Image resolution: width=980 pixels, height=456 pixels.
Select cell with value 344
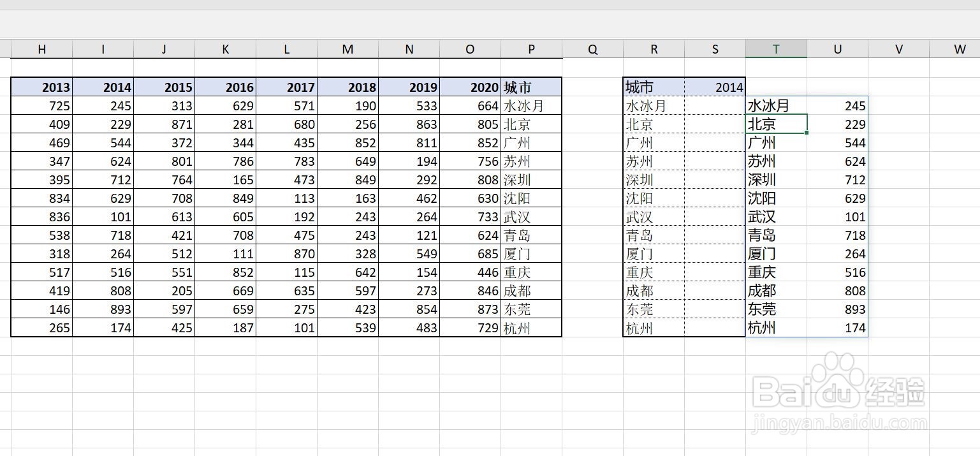225,143
